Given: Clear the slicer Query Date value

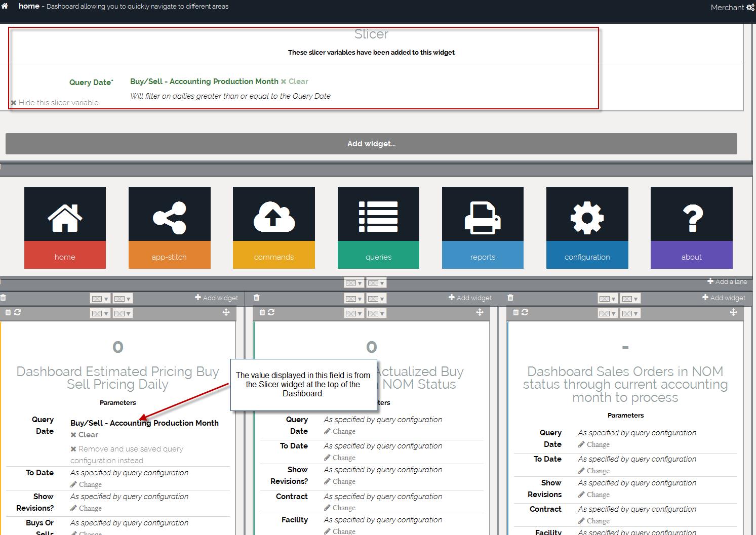Looking at the screenshot, I should pos(295,81).
